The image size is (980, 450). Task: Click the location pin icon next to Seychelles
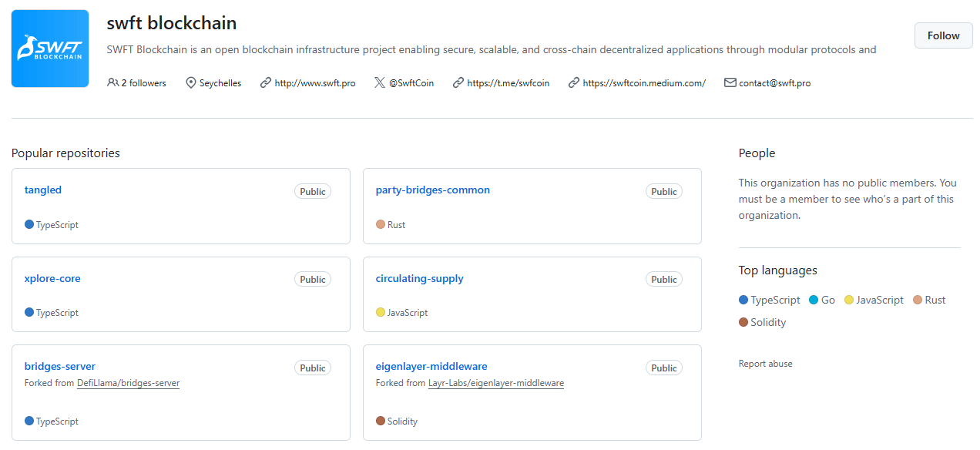click(189, 82)
